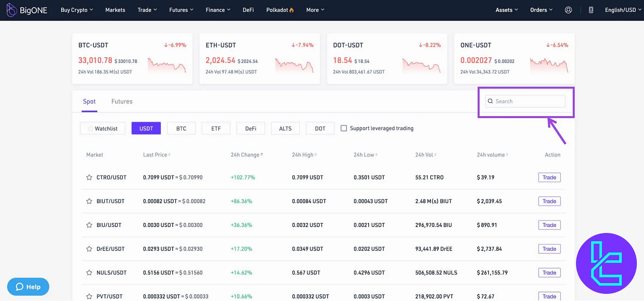Switch to the Futures markets tab
644x301 pixels.
click(x=122, y=102)
